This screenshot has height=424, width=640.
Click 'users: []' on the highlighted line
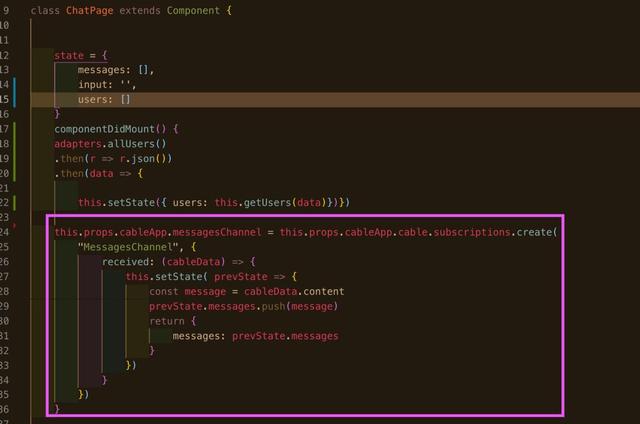[104, 100]
